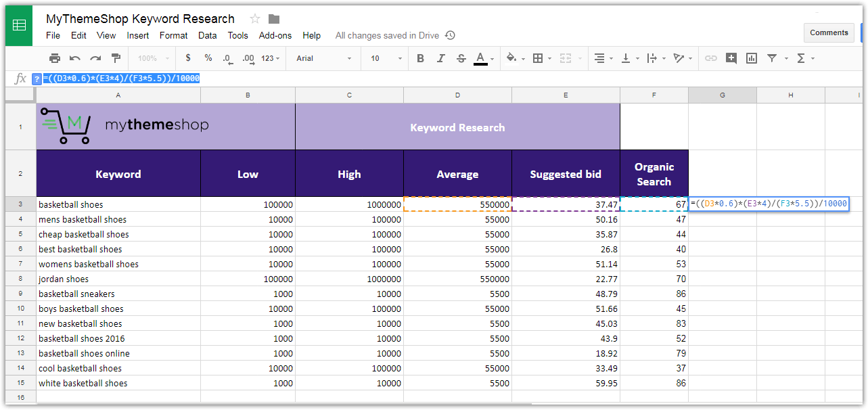The width and height of the screenshot is (868, 410).
Task: Open the Borders dropdown
Action: pos(542,58)
